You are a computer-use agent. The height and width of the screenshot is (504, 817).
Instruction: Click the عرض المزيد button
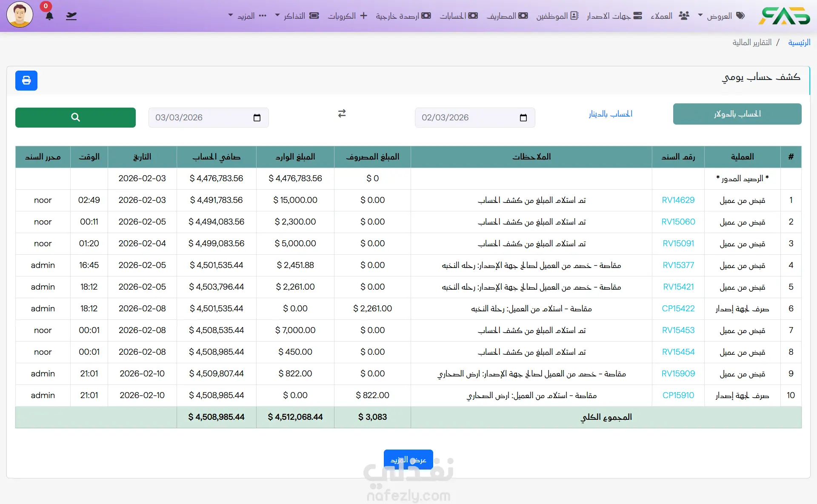click(x=408, y=460)
